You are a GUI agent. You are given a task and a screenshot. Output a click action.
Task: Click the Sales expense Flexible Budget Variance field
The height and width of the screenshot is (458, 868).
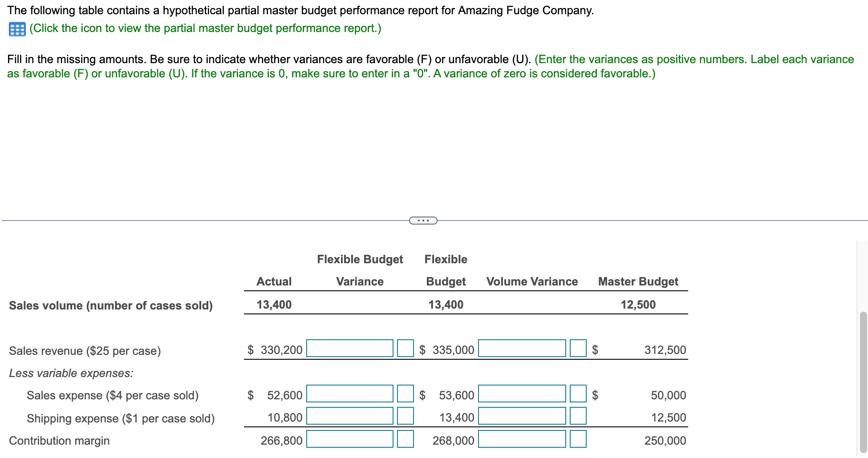pos(349,394)
